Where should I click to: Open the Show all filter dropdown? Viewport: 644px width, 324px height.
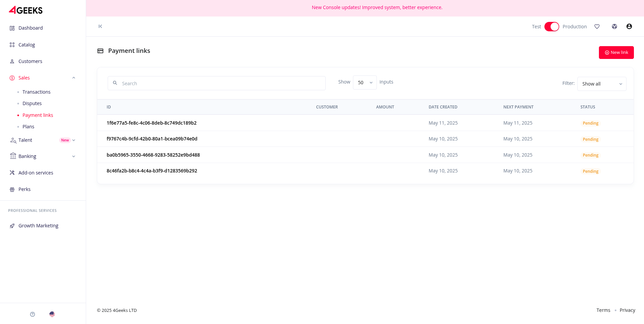click(601, 84)
